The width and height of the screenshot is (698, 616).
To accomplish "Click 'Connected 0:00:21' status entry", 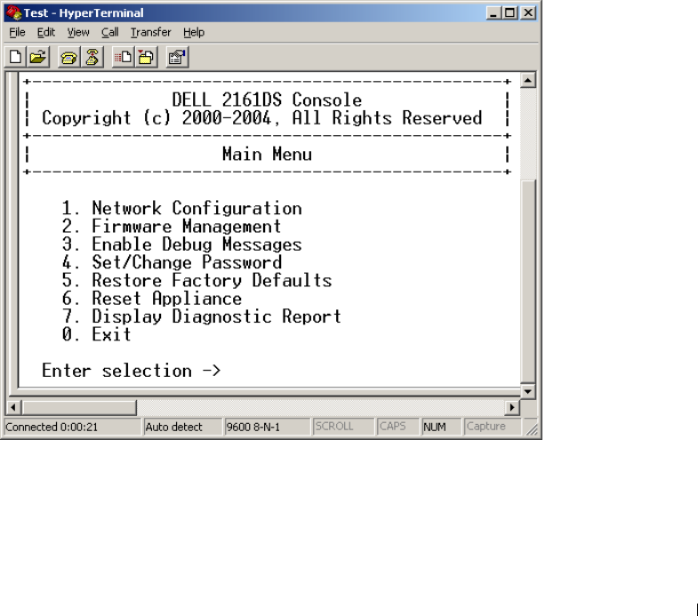I will (73, 427).
